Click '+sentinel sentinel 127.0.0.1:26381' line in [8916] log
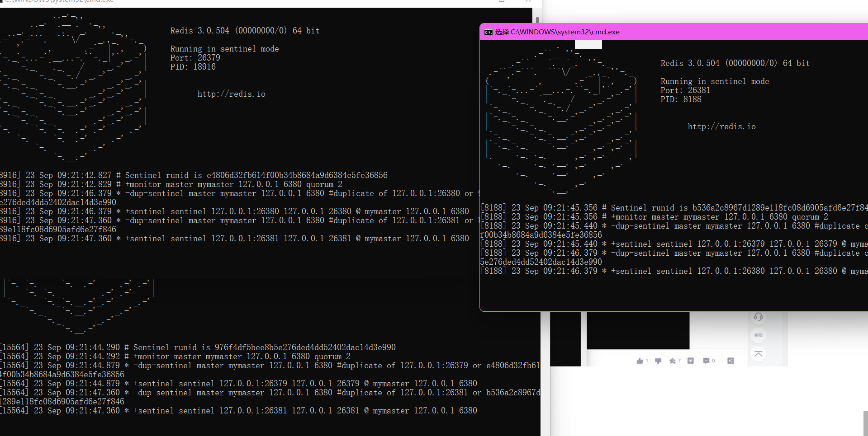 pos(234,239)
